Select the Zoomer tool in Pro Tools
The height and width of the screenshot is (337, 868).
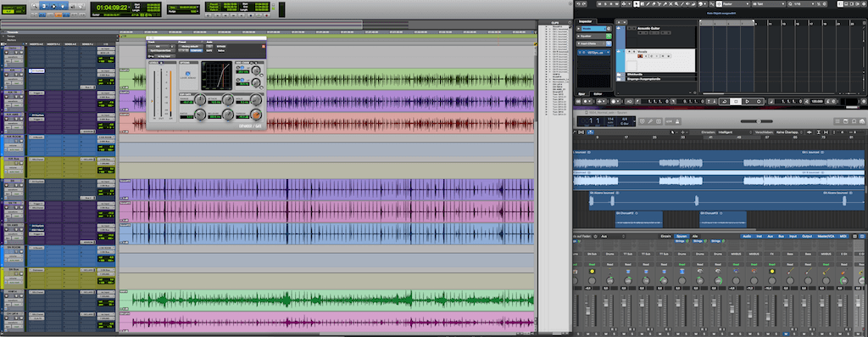point(34,6)
